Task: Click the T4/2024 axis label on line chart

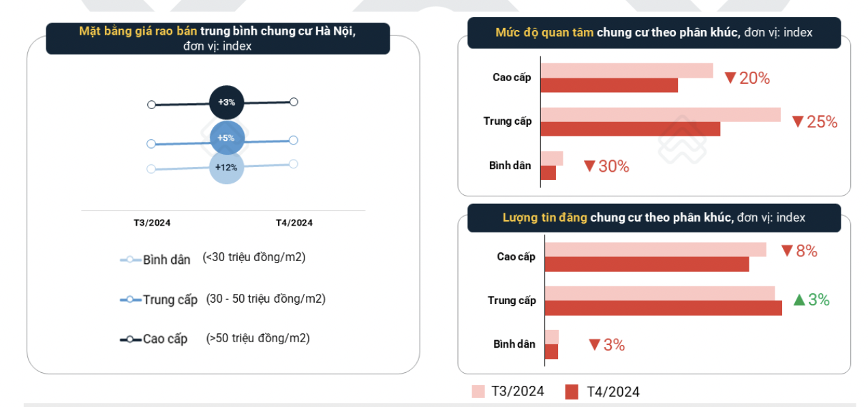Action: pos(294,223)
